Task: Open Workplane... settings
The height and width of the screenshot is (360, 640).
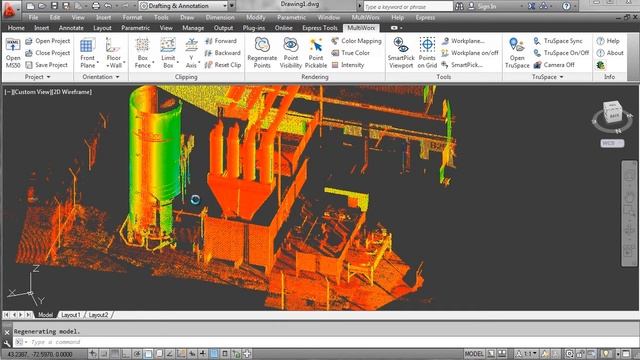Action: [x=463, y=41]
